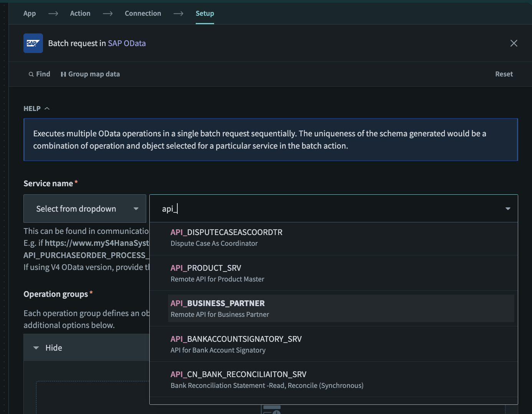Close the Batch request setup panel

pos(514,43)
